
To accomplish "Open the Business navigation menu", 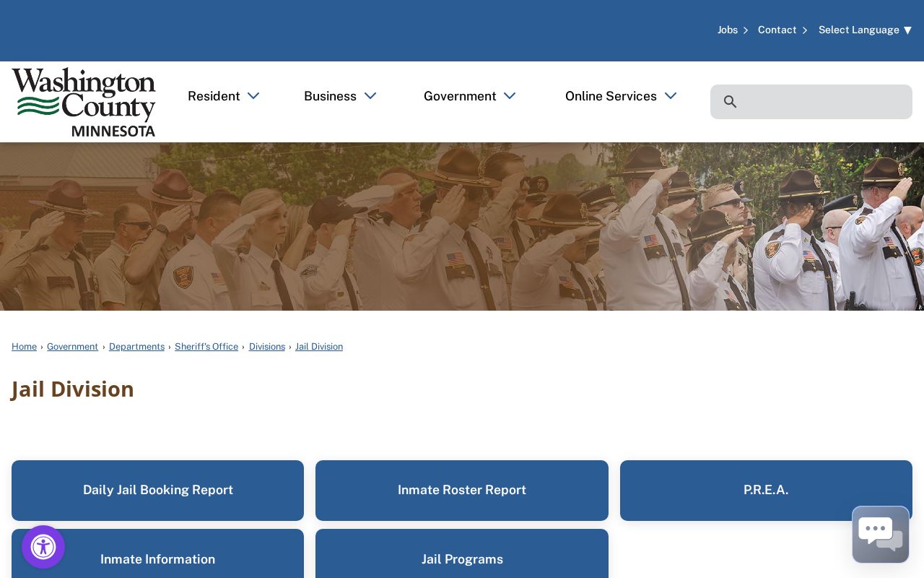I will point(330,96).
